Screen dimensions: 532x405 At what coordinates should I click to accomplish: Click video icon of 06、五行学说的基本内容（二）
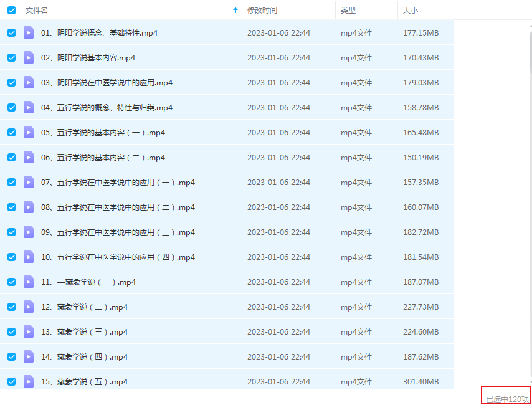29,157
